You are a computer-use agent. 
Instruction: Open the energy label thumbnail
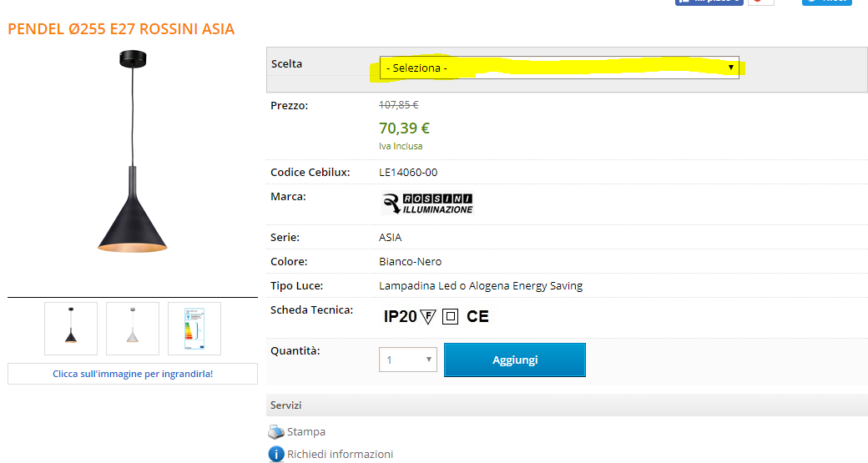point(194,329)
